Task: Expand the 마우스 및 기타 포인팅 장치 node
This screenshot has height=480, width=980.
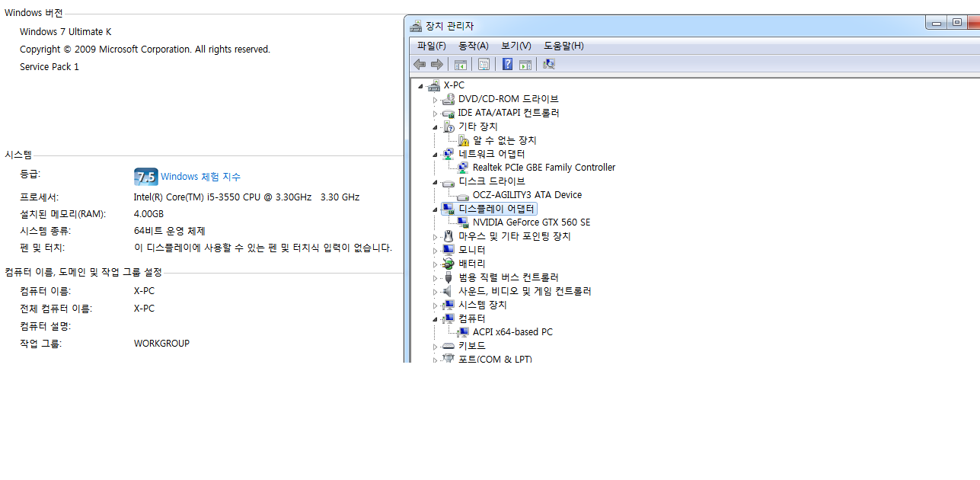Action: pyautogui.click(x=436, y=237)
